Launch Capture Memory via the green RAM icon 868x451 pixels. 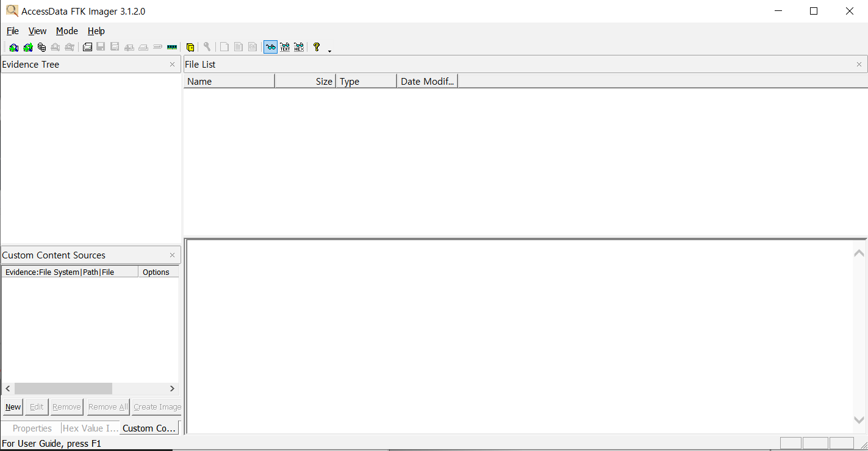tap(172, 47)
